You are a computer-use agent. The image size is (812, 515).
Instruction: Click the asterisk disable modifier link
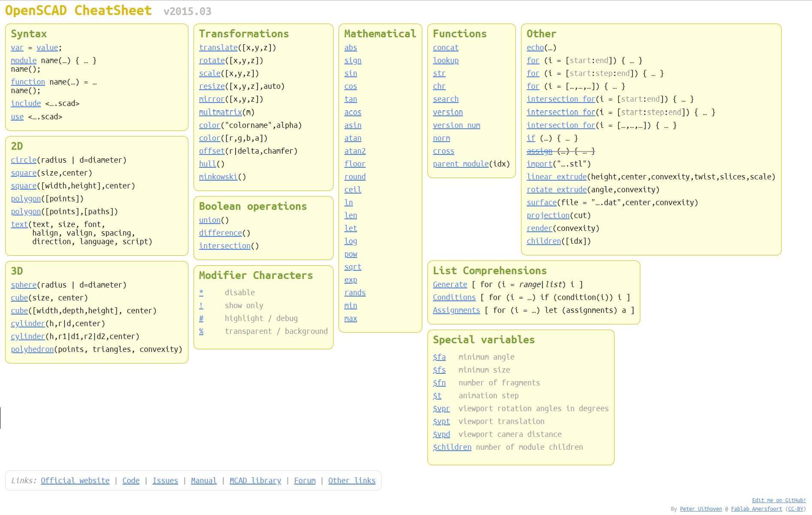point(201,293)
